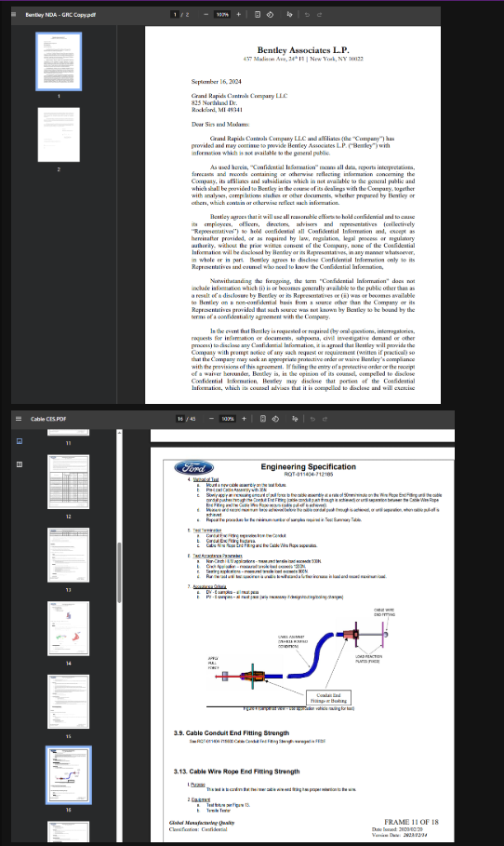Click fit to page in Bentley NDA viewer

coord(258,15)
